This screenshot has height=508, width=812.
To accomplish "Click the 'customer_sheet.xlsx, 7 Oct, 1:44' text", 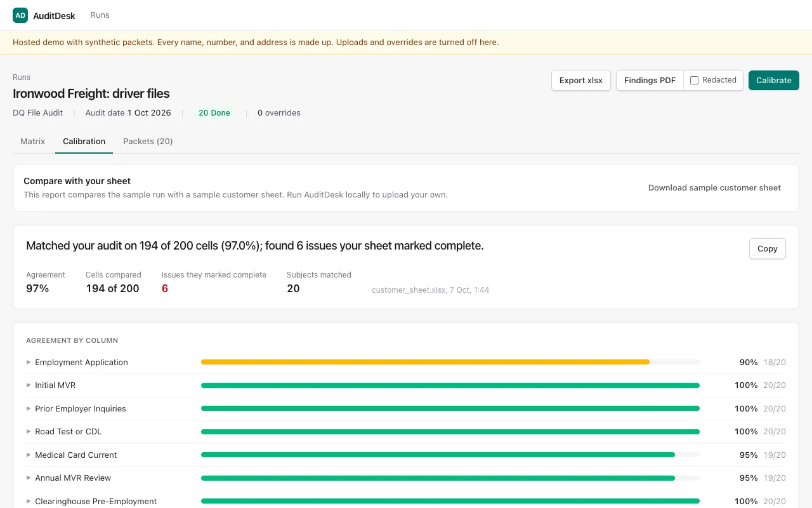I will tap(430, 290).
